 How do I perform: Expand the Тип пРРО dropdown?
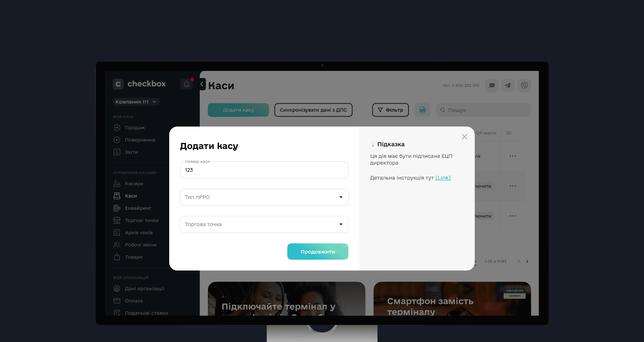pos(264,197)
